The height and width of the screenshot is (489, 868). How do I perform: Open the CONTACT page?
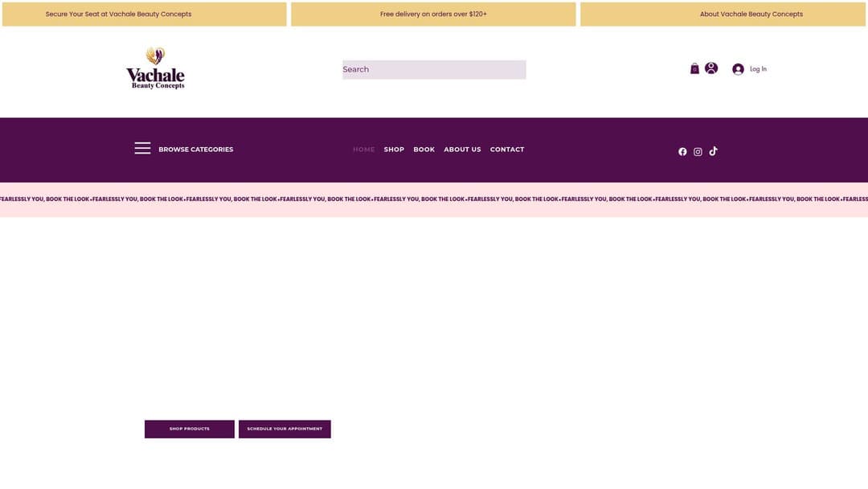point(507,148)
